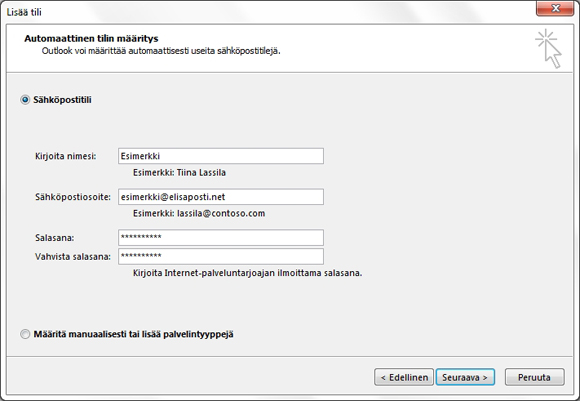Go back with the Edellinen button
This screenshot has width=580, height=401.
(404, 377)
